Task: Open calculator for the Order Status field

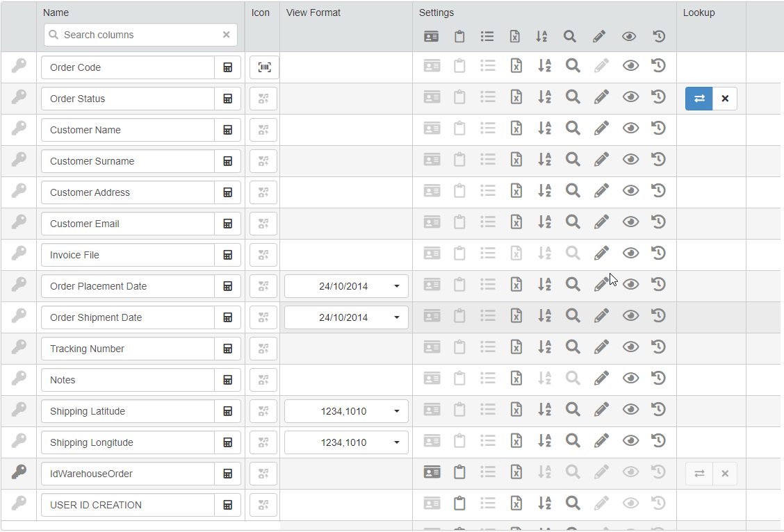Action: click(227, 99)
